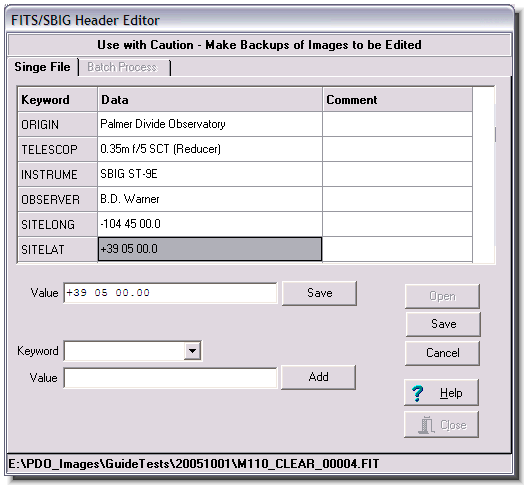
Task: Select the INSTRUME keyword cell
Action: pos(58,174)
